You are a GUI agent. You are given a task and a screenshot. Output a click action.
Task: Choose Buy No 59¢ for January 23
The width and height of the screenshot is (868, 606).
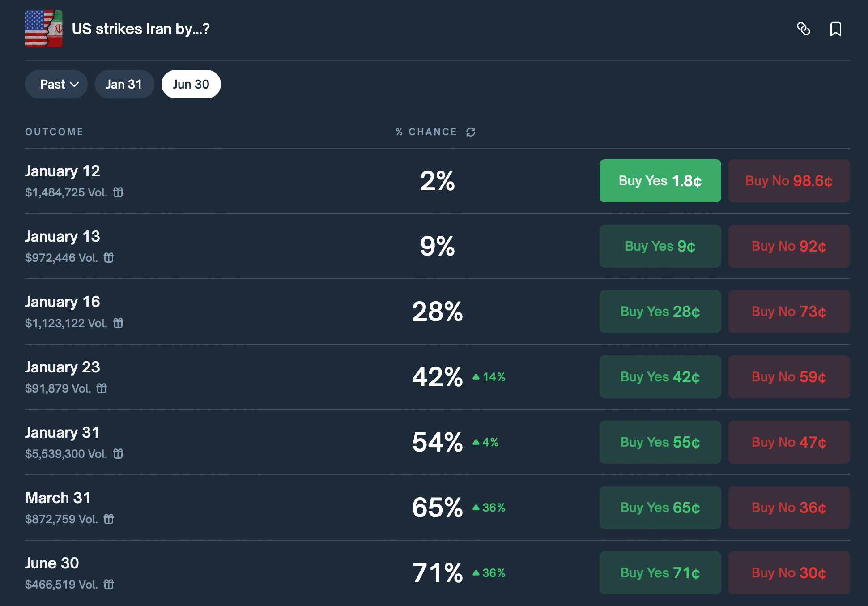click(x=789, y=377)
